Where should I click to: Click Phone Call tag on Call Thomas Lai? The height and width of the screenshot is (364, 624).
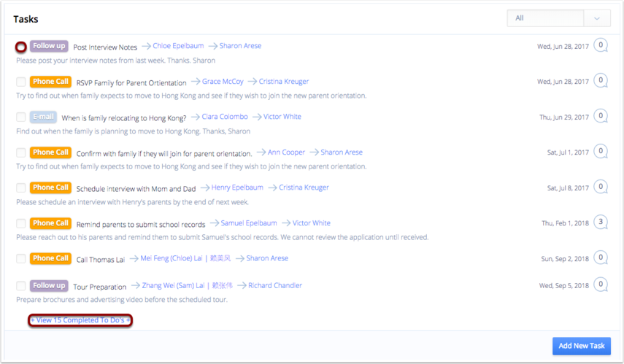50,258
